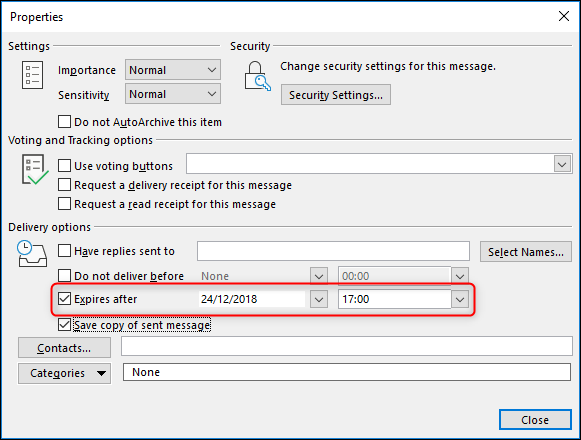Image resolution: width=581 pixels, height=440 pixels.
Task: Click the Select Names button
Action: coord(526,252)
